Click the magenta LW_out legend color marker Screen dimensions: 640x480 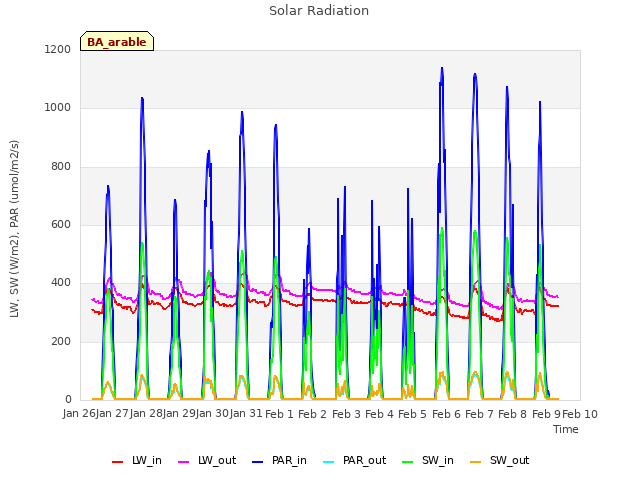click(184, 462)
